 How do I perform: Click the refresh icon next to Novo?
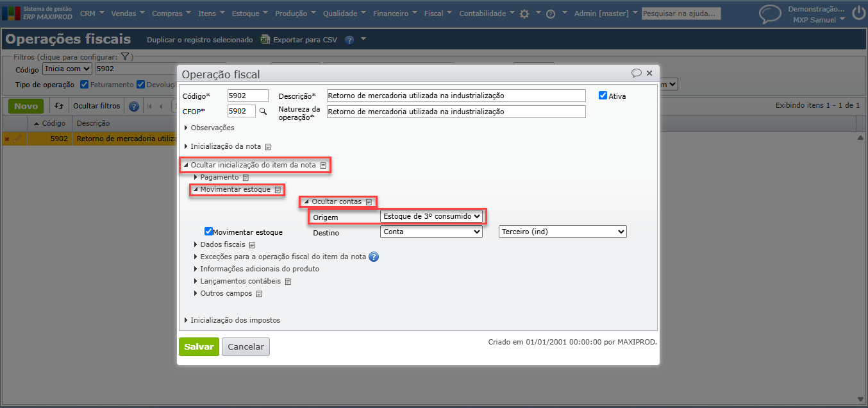pos(59,106)
